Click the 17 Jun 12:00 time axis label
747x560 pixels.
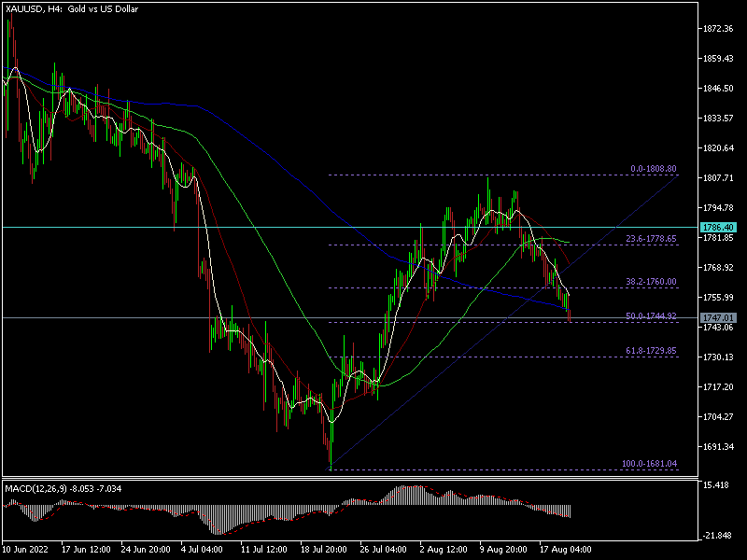pos(86,549)
